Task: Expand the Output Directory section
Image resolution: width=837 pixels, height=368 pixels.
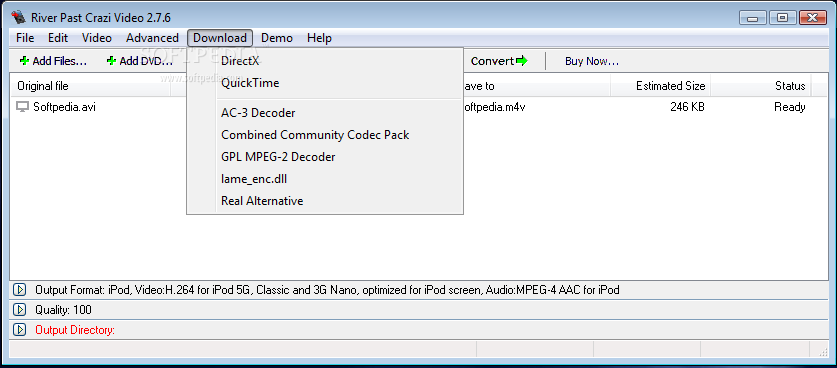Action: click(x=19, y=330)
